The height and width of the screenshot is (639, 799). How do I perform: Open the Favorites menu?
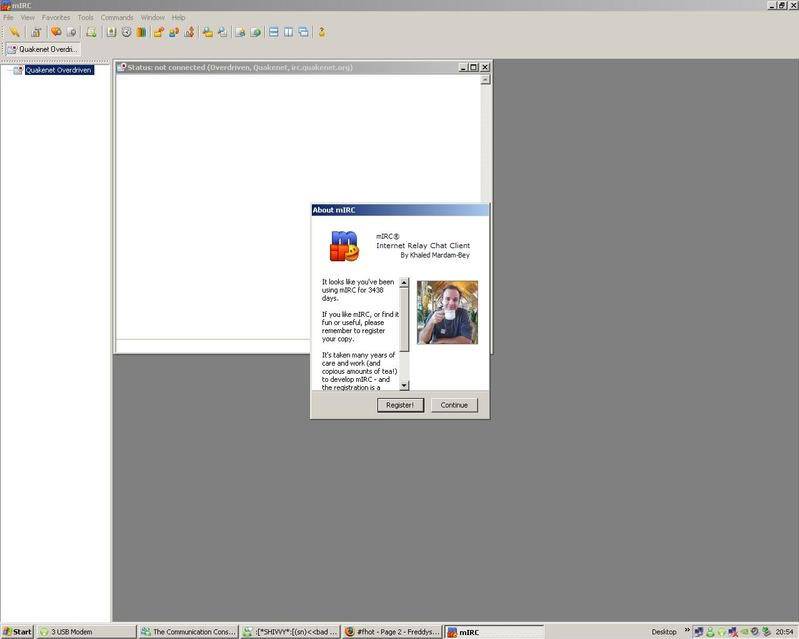(x=56, y=17)
